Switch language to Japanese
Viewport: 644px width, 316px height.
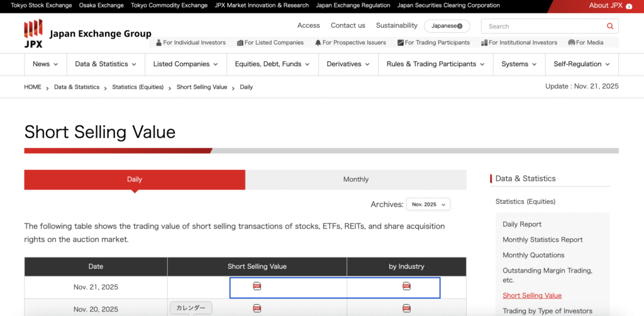pos(447,26)
